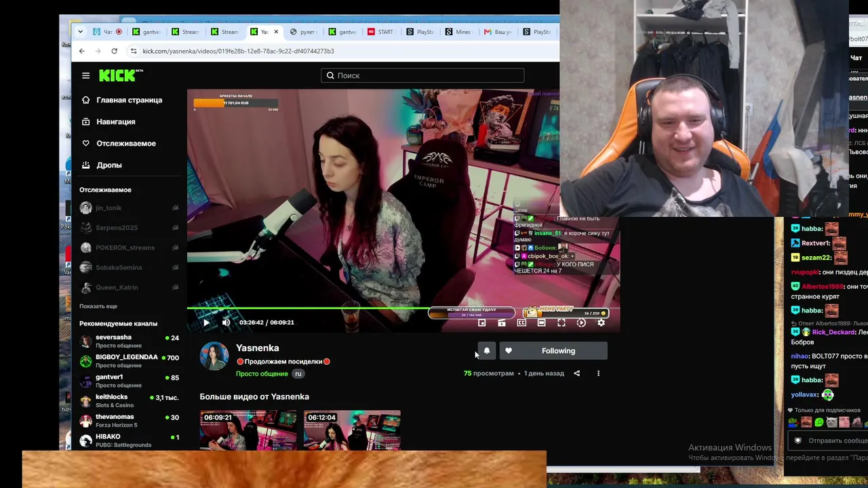The height and width of the screenshot is (488, 868).
Task: Click the Отправить сообщение chat input
Action: [829, 441]
